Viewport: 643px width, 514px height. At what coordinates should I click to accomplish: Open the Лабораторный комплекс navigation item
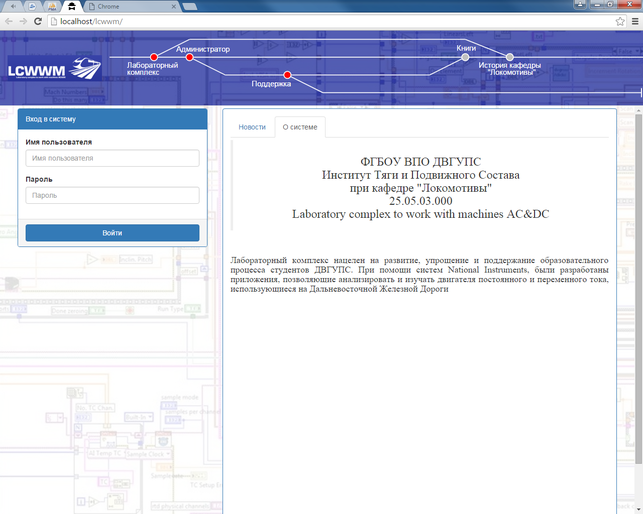[x=152, y=69]
